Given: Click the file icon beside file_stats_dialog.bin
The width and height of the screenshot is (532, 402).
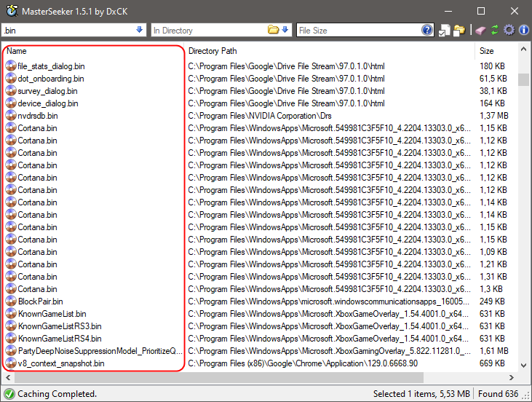Looking at the screenshot, I should 11,66.
